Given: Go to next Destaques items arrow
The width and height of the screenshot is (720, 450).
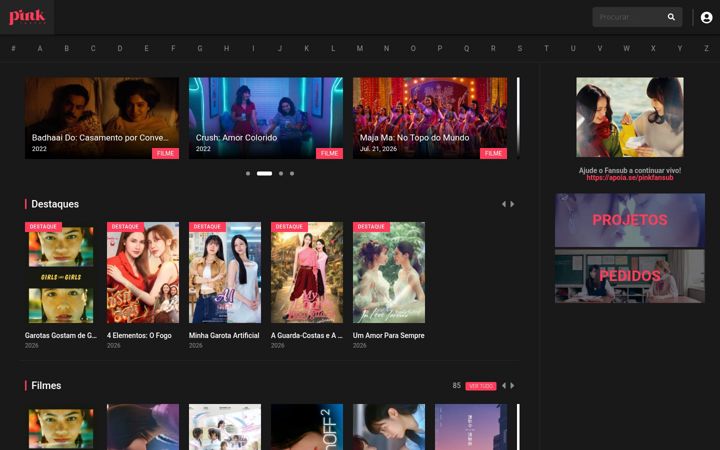Looking at the screenshot, I should click(x=512, y=204).
